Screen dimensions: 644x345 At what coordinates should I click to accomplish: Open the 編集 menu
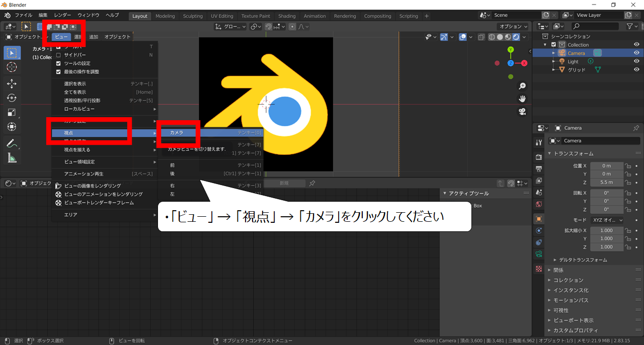click(43, 16)
